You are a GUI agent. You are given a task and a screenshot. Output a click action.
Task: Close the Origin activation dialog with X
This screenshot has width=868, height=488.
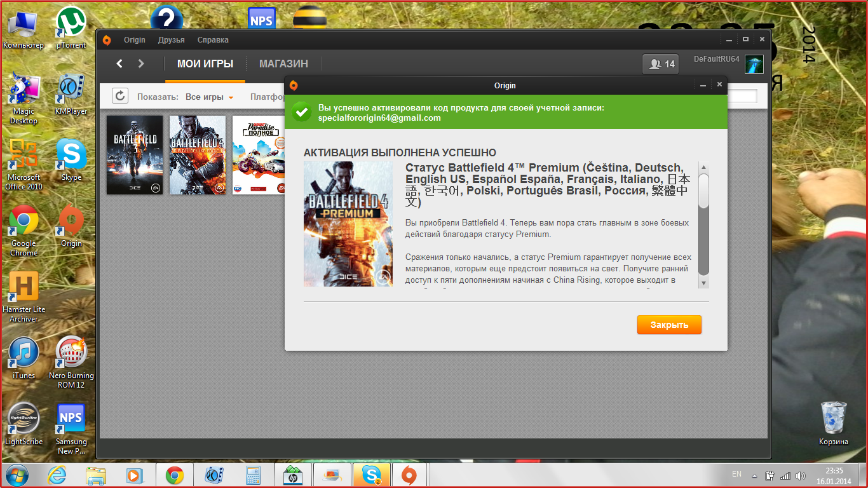click(x=719, y=85)
